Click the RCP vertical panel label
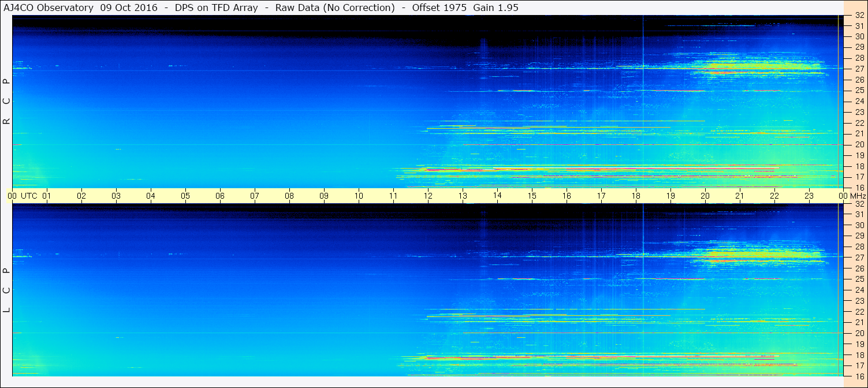Viewport: 868px width, 388px height. click(x=6, y=102)
